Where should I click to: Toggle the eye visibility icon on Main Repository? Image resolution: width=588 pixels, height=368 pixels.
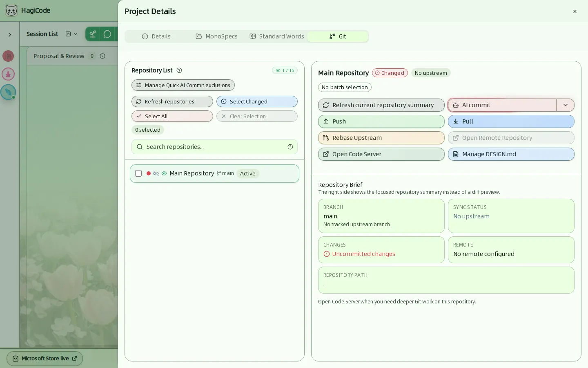point(164,173)
